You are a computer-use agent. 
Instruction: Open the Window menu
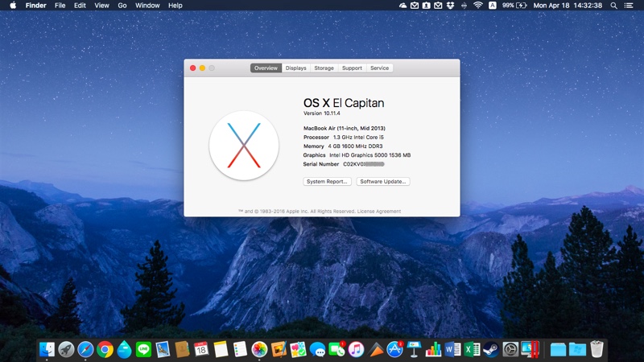[147, 6]
